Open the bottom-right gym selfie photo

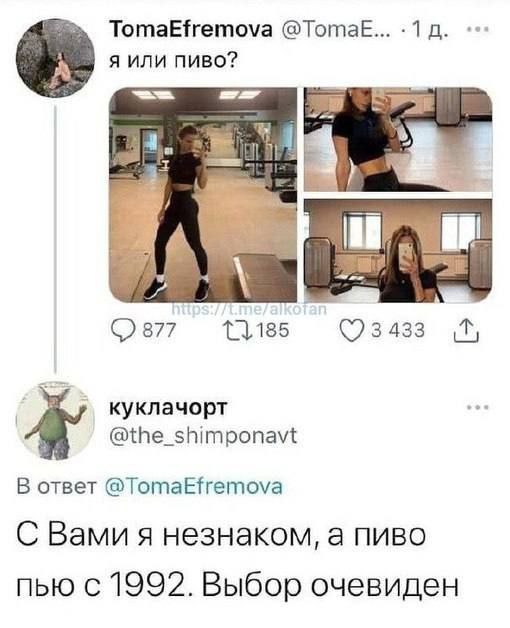click(398, 250)
